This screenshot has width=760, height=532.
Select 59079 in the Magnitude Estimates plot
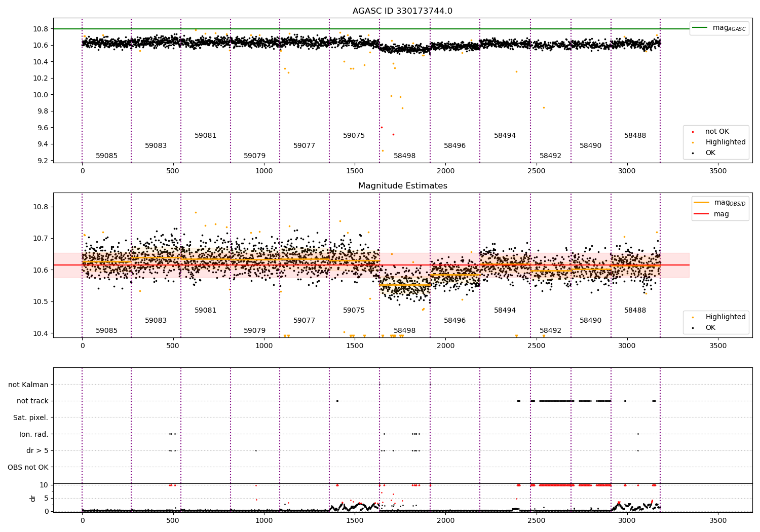[254, 331]
